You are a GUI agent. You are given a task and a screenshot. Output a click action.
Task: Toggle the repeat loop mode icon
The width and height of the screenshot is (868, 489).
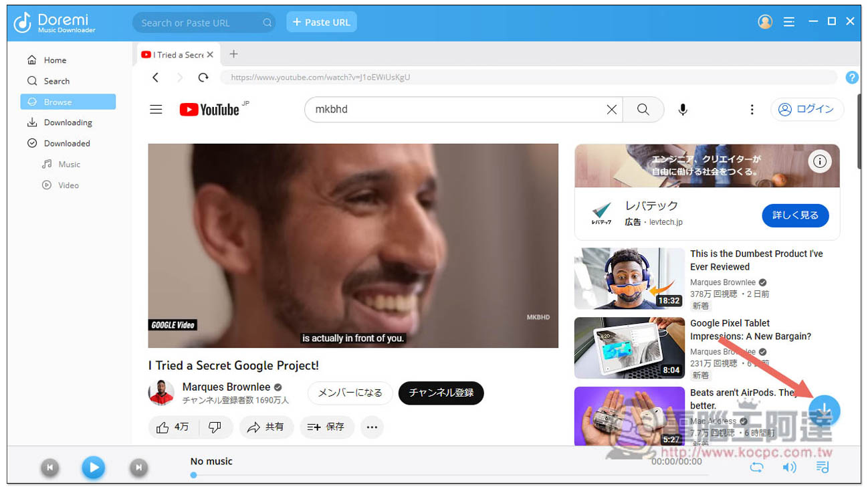(756, 468)
